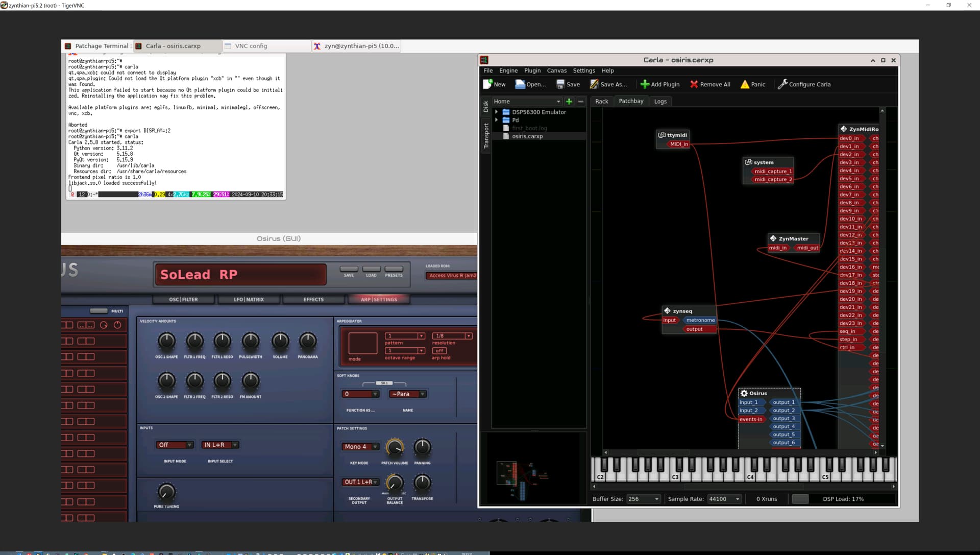Open the Secondary Output OUT 1 L+R dropdown
The height and width of the screenshot is (555, 980).
[x=360, y=482]
